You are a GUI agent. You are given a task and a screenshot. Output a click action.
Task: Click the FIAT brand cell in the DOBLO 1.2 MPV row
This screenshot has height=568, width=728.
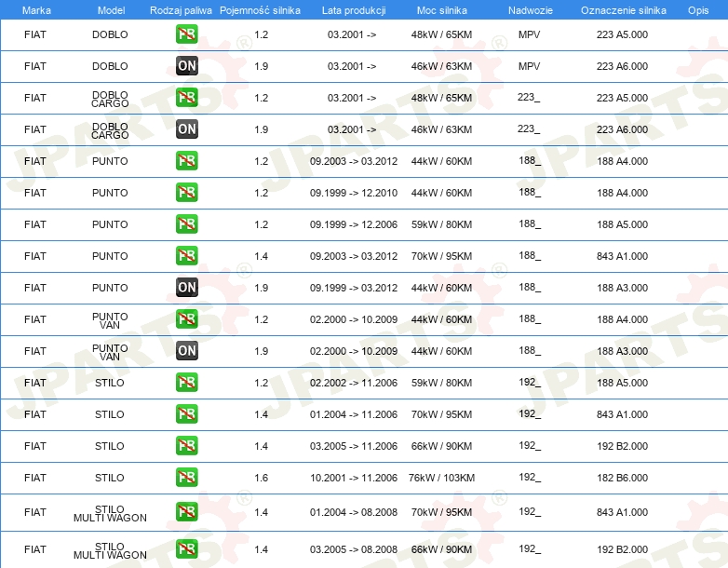35,34
